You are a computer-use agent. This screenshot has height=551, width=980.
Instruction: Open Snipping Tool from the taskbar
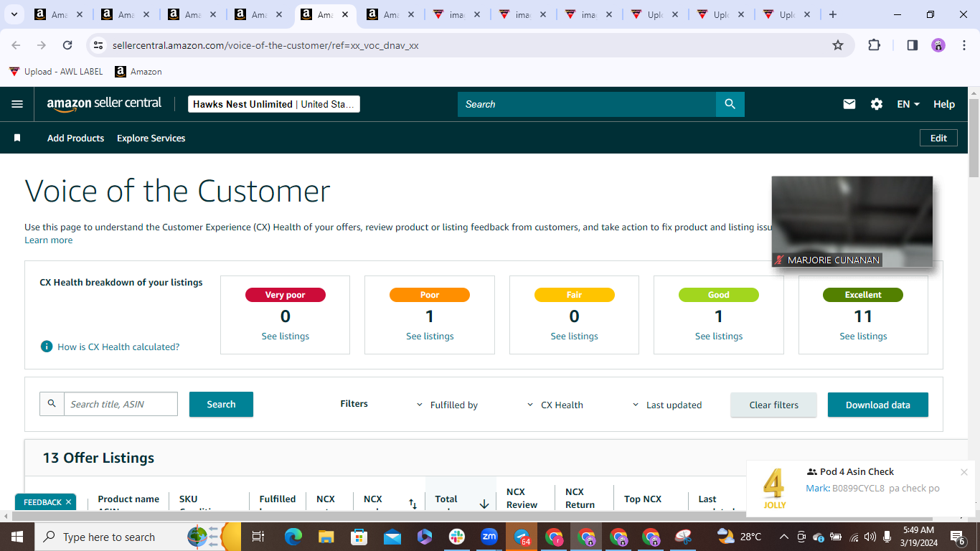[x=683, y=537]
